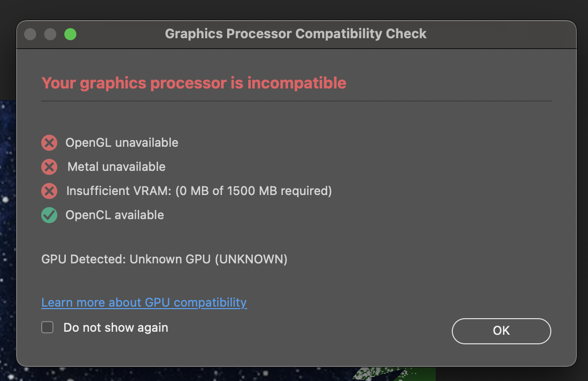Click the Do not show again label

[x=116, y=328]
